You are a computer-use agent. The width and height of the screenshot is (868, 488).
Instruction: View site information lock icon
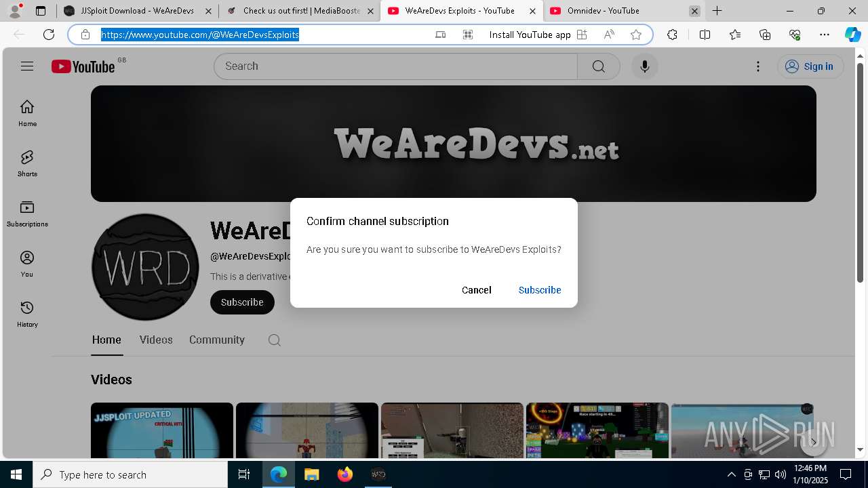[x=85, y=35]
